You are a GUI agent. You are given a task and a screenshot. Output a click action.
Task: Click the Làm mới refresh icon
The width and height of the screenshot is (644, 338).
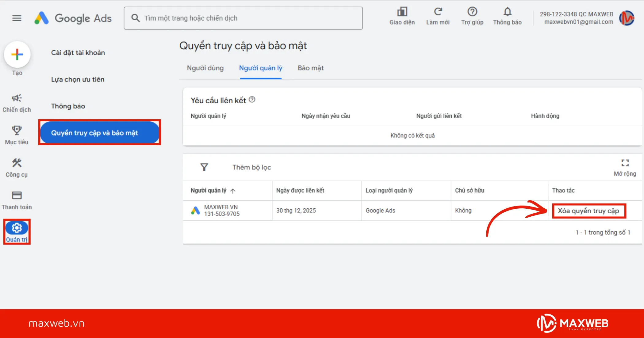point(438,12)
